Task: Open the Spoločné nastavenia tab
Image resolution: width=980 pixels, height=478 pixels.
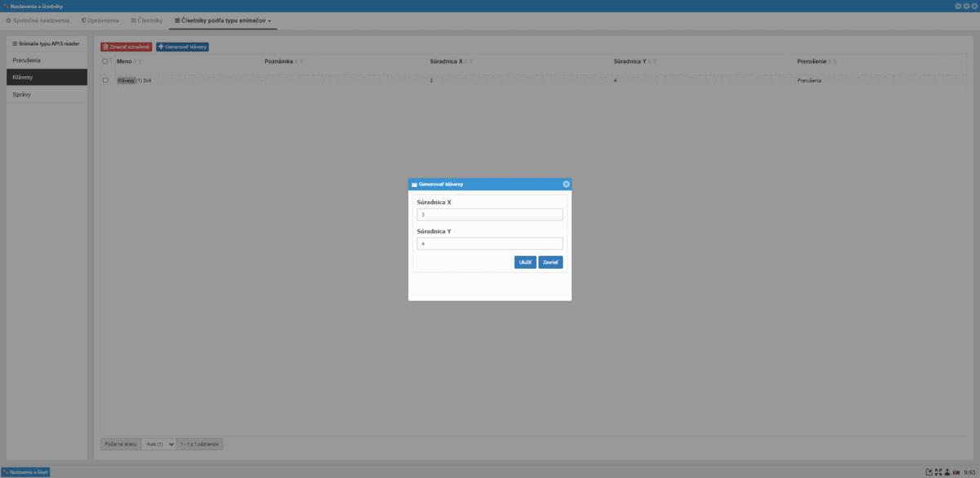Action: 38,20
